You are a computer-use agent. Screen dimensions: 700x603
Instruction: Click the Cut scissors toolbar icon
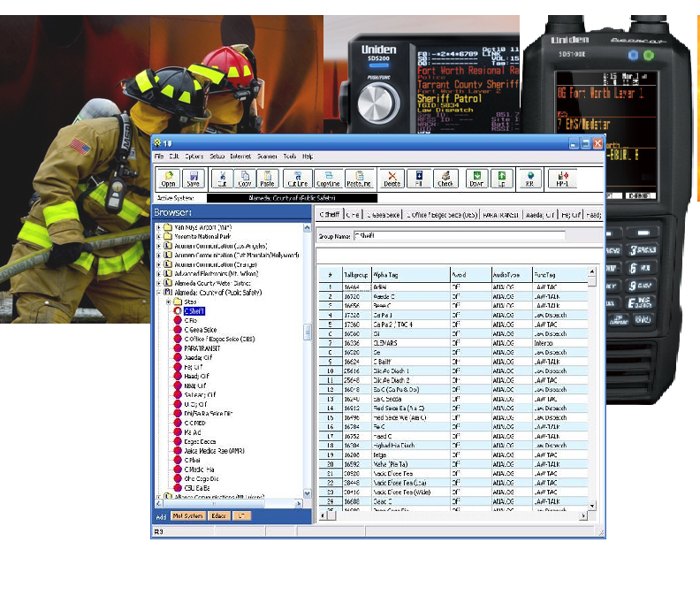(222, 179)
